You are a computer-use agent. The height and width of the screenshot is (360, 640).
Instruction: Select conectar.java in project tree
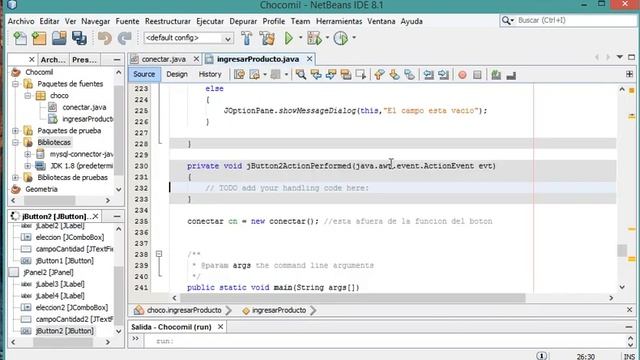(84, 107)
